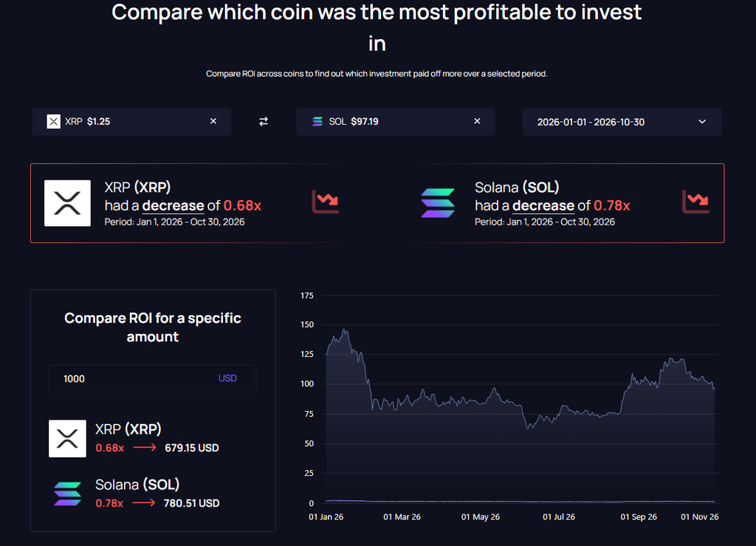Screen dimensions: 756x546
Task: Click the 0.78x value in results banner
Action: click(612, 206)
